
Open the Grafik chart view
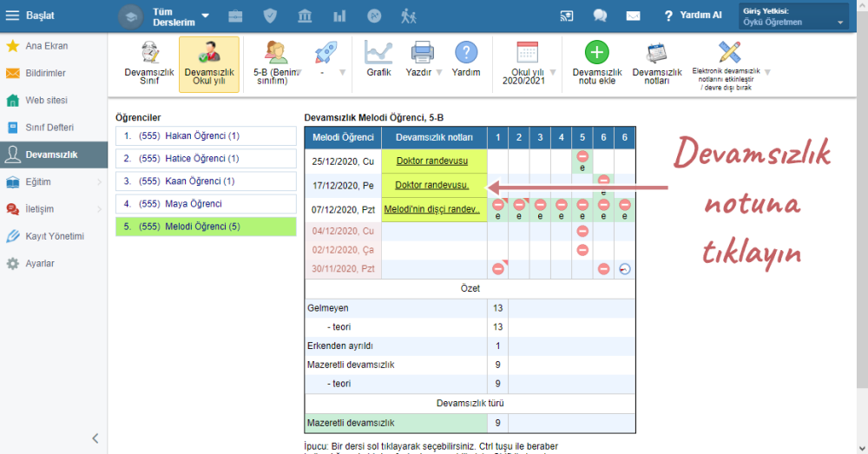[x=378, y=59]
